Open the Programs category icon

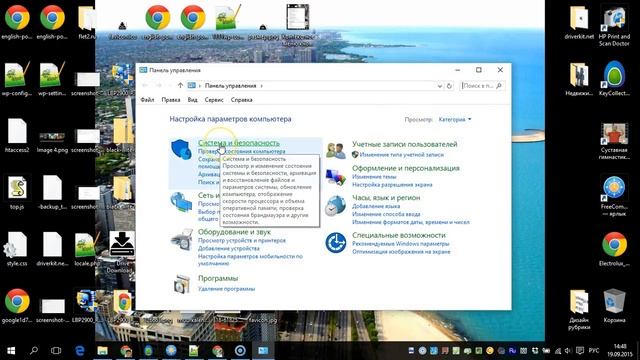(182, 284)
